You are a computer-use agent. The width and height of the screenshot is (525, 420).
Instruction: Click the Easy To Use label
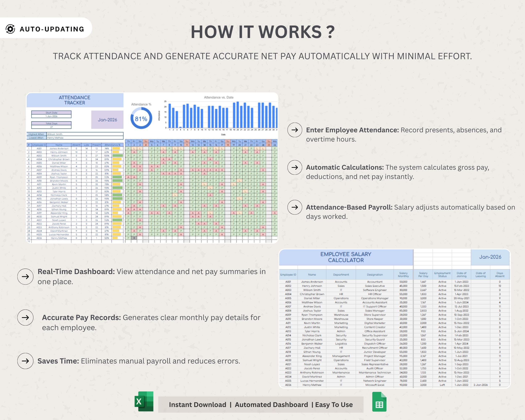click(334, 405)
